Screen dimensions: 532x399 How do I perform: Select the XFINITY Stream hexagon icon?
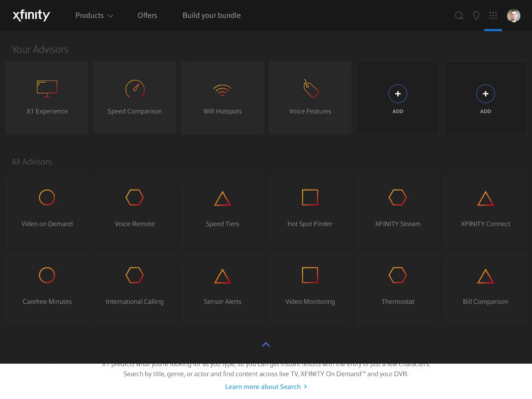point(398,197)
